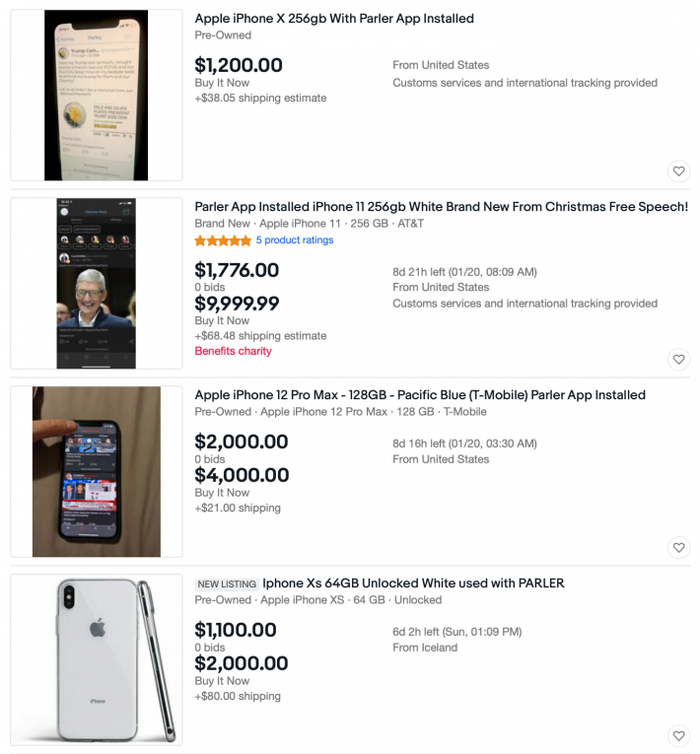Watch the iPhone 11 256gb White listing
The image size is (700, 754).
(x=678, y=359)
